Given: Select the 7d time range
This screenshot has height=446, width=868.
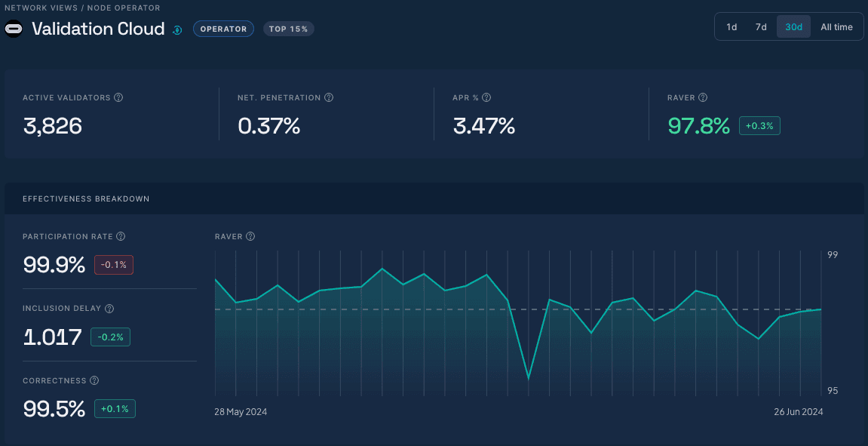Looking at the screenshot, I should (x=761, y=27).
